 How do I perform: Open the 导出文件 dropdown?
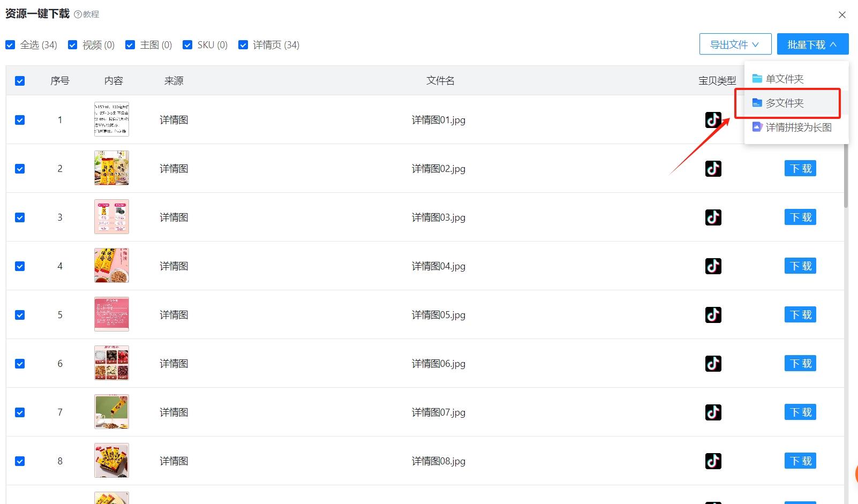point(735,44)
